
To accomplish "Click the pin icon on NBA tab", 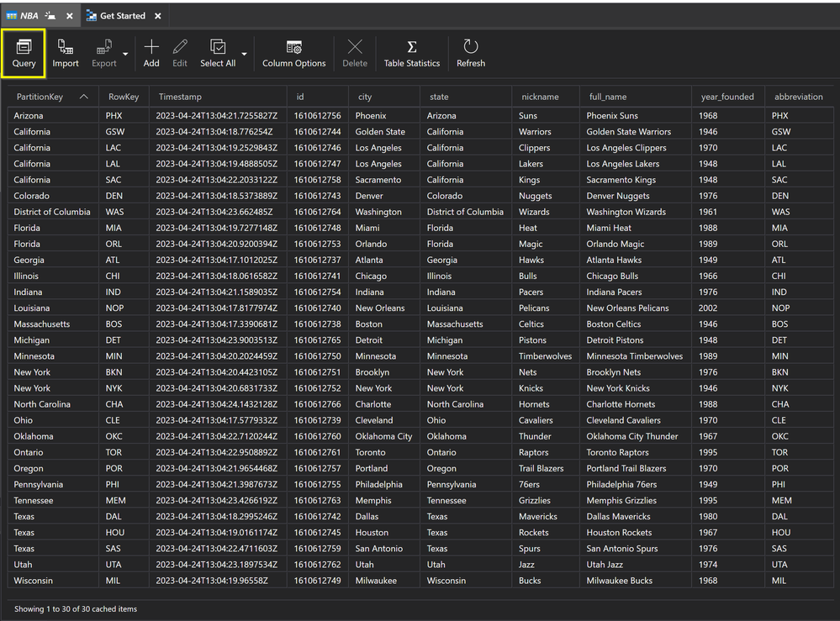I will [50, 15].
